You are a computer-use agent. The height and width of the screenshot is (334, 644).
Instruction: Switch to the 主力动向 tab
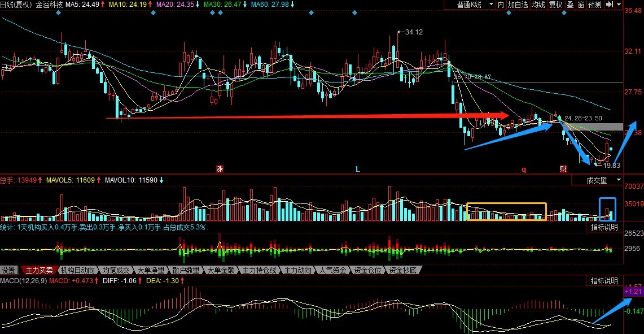click(298, 270)
